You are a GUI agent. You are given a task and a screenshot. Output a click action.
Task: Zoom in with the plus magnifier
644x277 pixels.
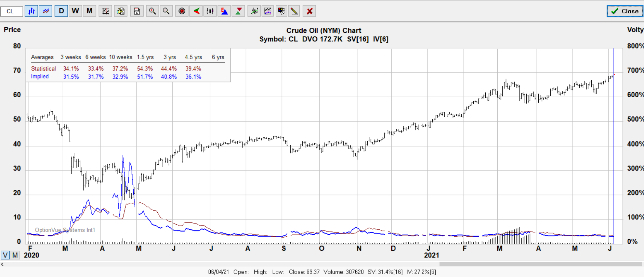pos(152,11)
